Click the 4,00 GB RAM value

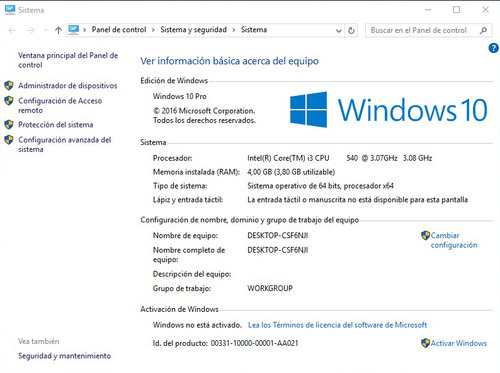pos(291,172)
